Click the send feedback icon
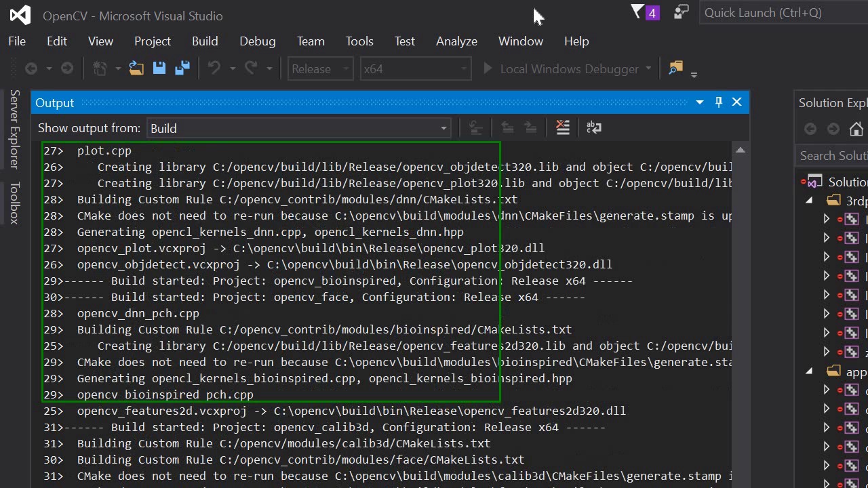Screen dimensions: 868x488 click(x=681, y=12)
